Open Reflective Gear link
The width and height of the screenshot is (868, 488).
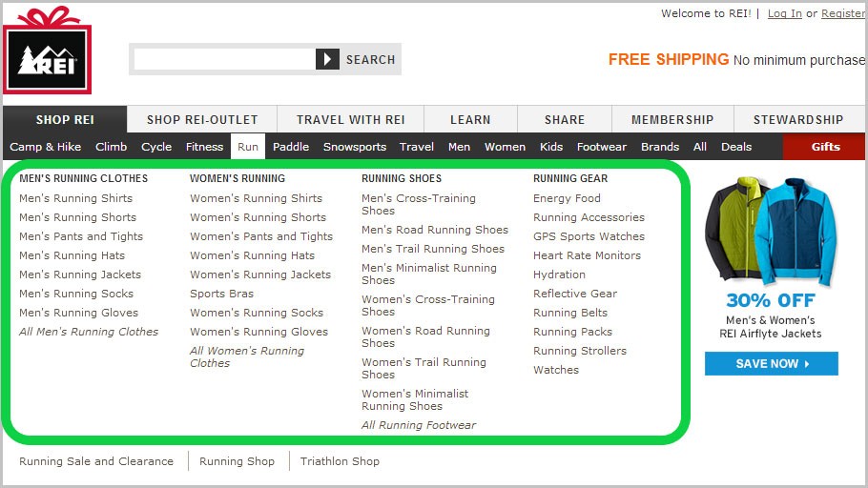pyautogui.click(x=575, y=294)
